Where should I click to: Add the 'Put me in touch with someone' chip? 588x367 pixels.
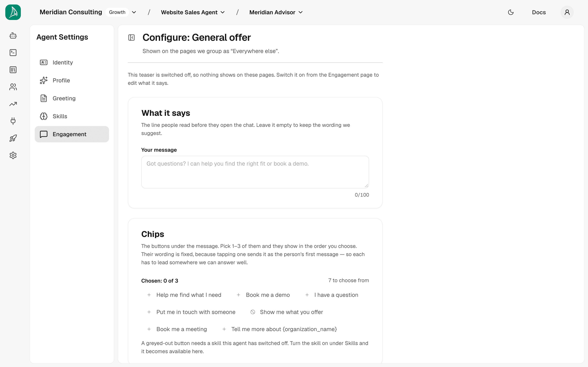[191, 312]
